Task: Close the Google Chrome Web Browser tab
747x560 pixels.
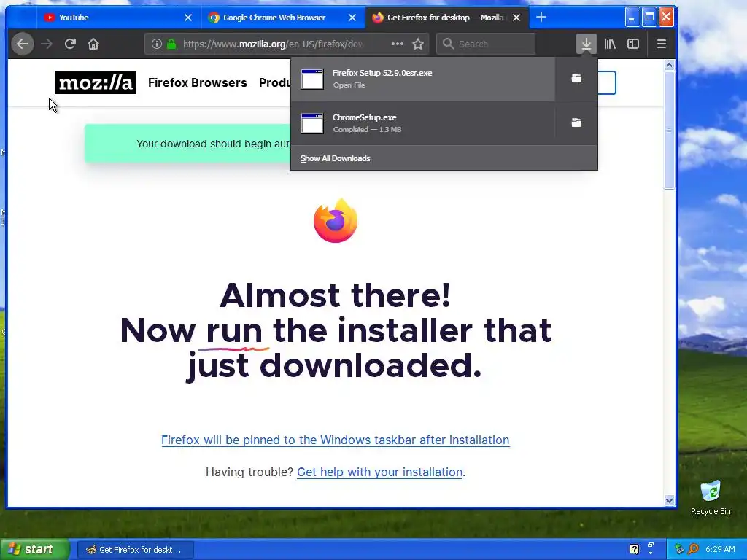Action: coord(352,17)
